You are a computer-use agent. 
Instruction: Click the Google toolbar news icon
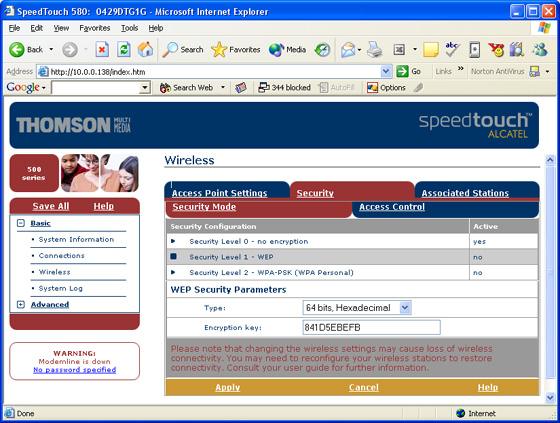pos(241,88)
